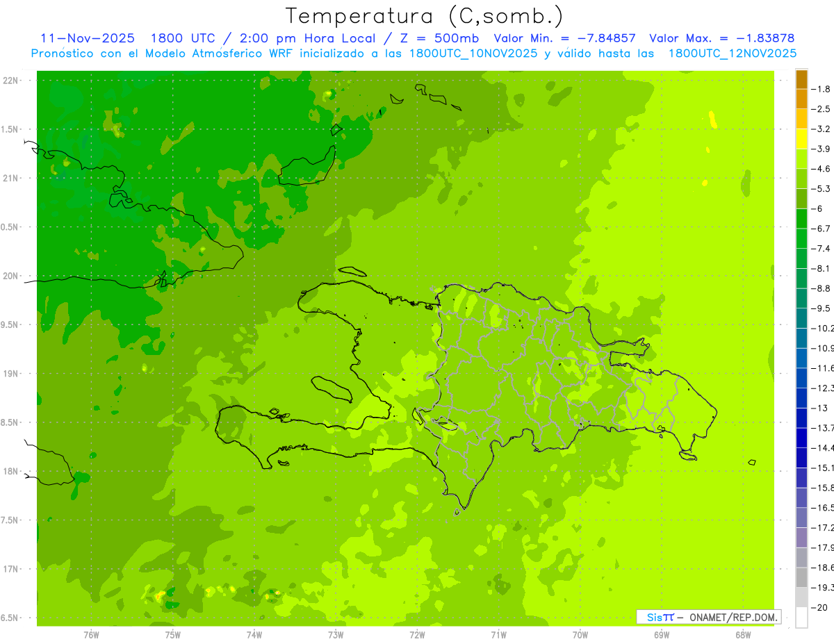
Task: Click the '68W' longitude label
Action: click(742, 634)
